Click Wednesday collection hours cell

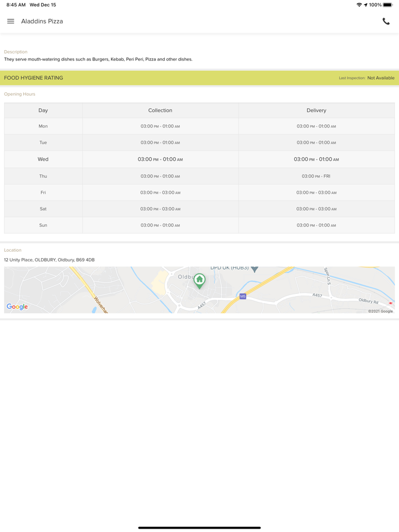(160, 159)
